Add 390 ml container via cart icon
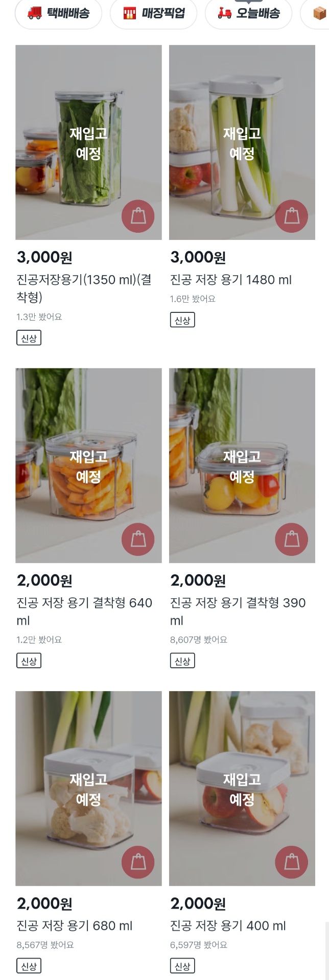The width and height of the screenshot is (329, 980). [x=291, y=540]
